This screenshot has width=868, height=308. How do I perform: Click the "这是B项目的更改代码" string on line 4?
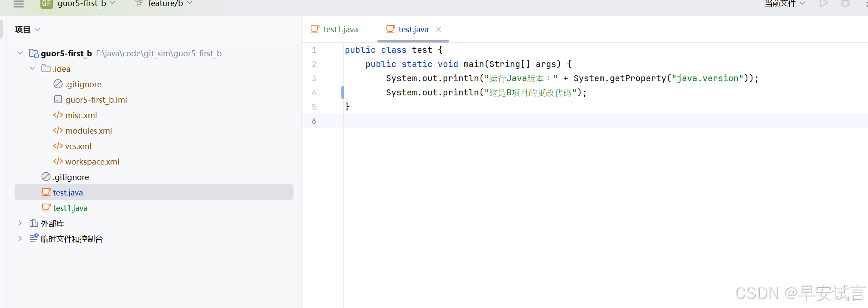531,92
